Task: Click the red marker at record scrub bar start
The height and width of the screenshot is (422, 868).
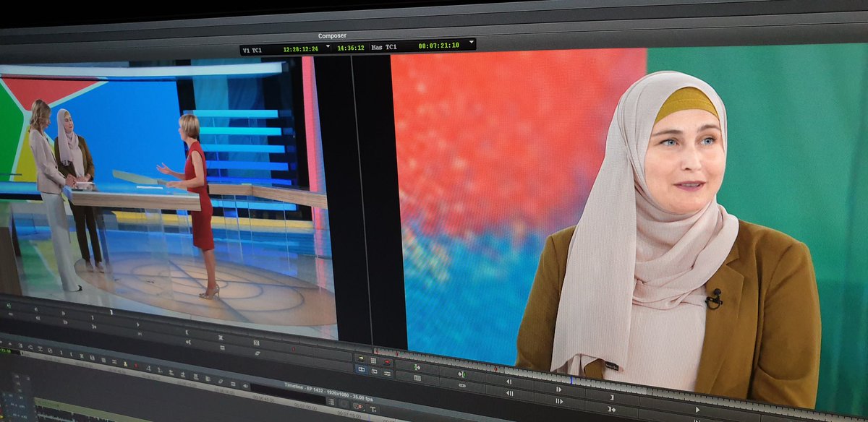Action: [x=377, y=351]
